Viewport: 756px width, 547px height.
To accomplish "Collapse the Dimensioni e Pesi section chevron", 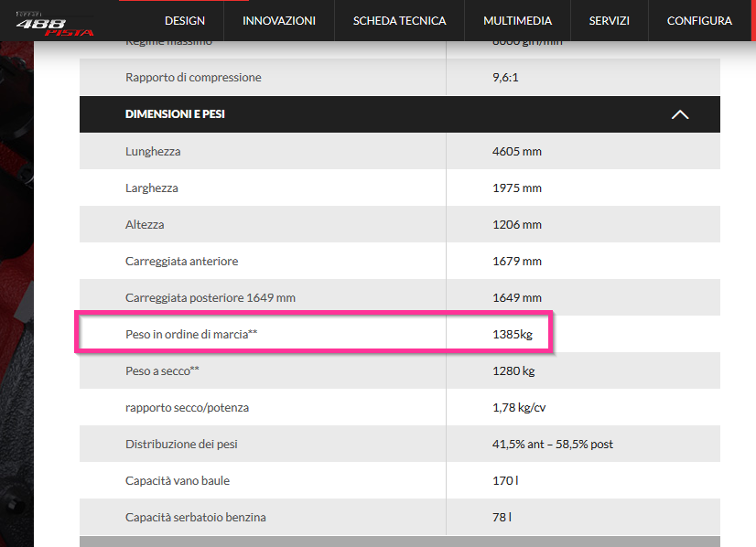I will tap(679, 115).
